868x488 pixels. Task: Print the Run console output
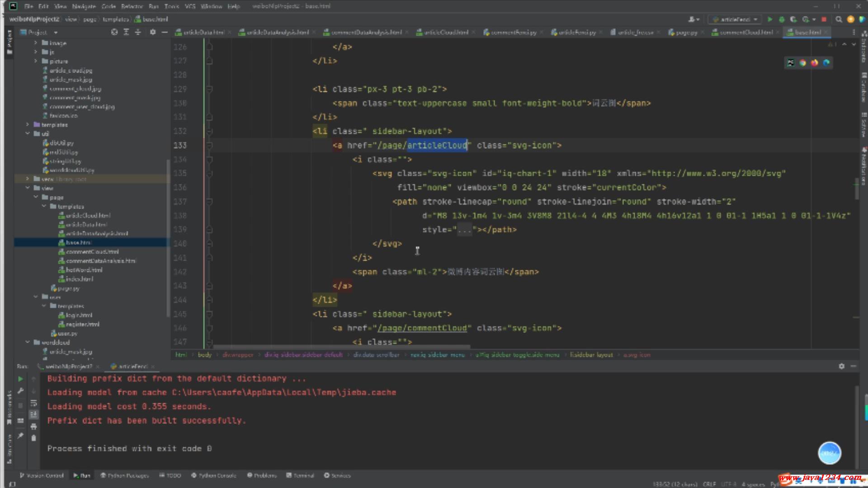pos(33,426)
